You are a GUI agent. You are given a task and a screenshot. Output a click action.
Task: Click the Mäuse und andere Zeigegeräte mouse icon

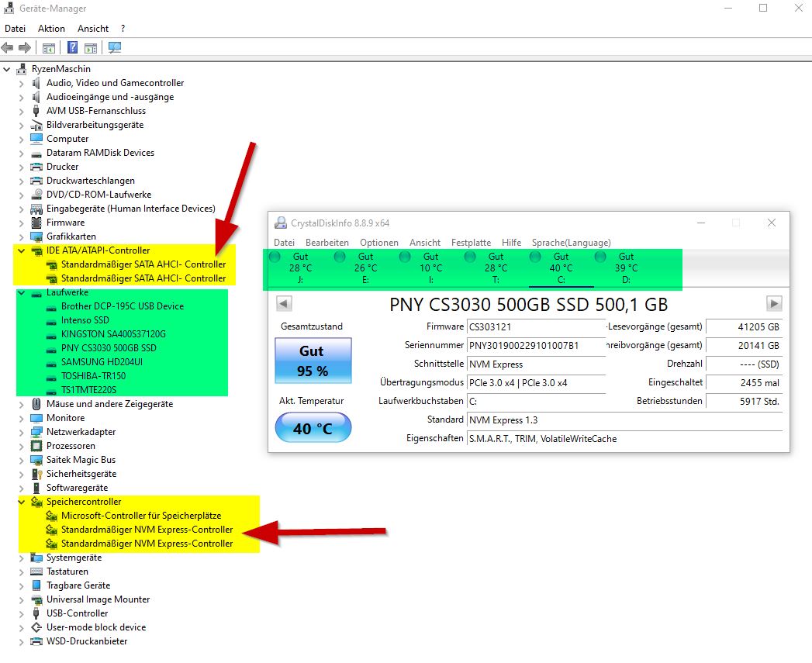click(36, 404)
